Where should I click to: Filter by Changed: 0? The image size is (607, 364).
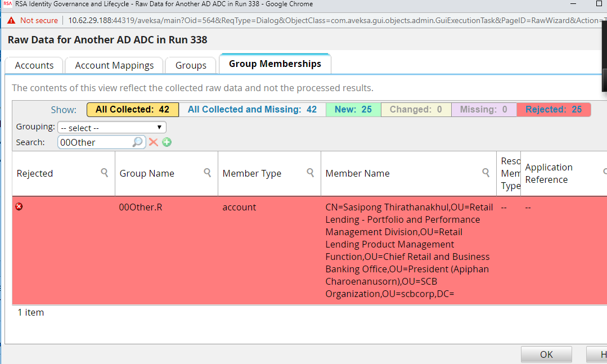[416, 110]
